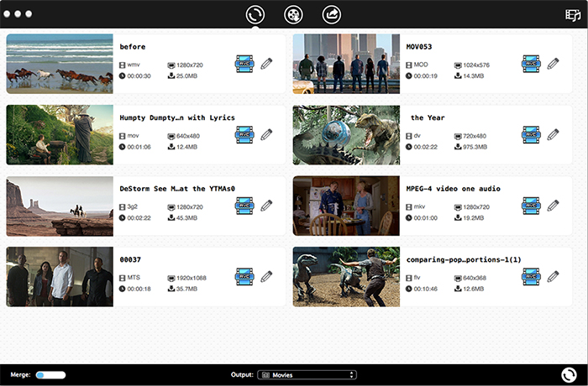Click the format icon for 'before' video
Screen dimensions: 588x386
tap(244, 64)
